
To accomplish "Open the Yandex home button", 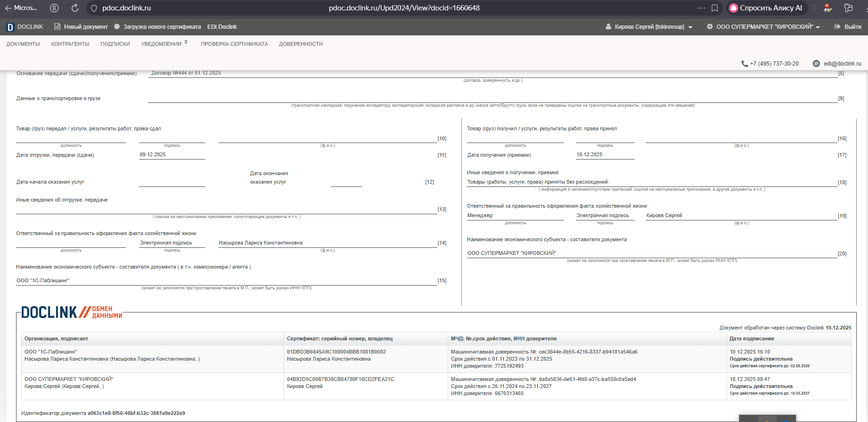I will click(x=54, y=8).
